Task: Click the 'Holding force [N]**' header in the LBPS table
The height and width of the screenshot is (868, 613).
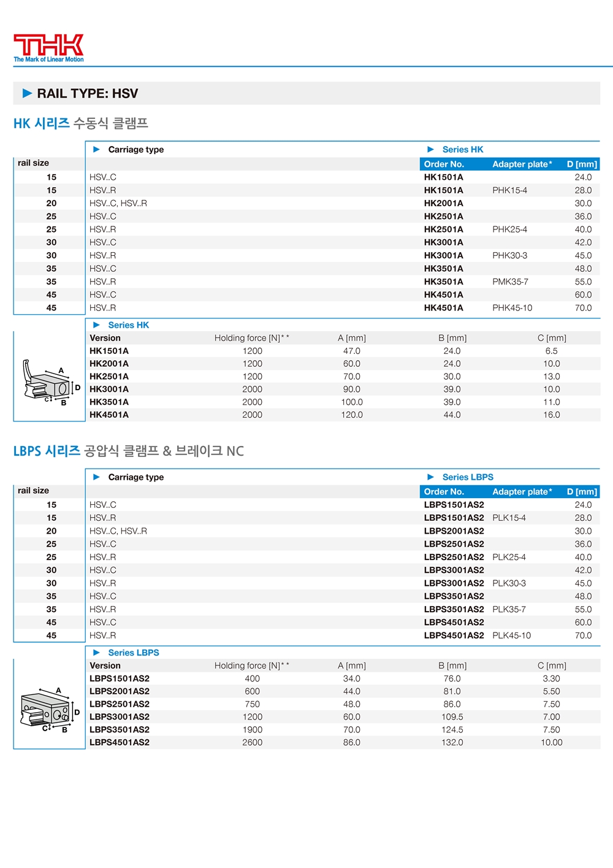Action: coord(252,666)
